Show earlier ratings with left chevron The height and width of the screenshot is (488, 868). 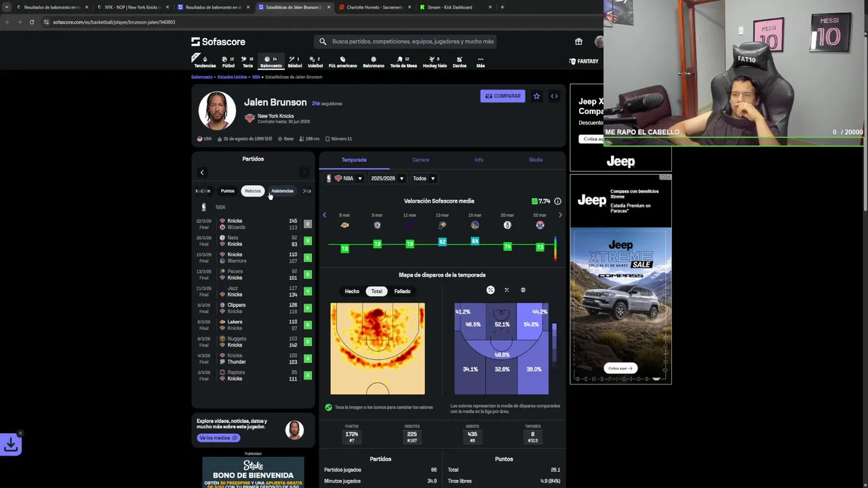tap(324, 215)
